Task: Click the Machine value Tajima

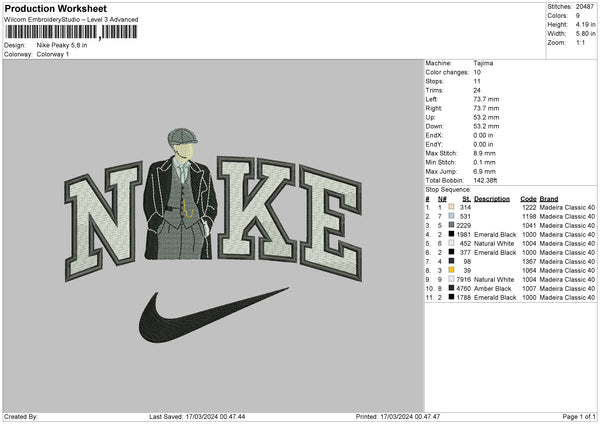Action: tap(483, 63)
